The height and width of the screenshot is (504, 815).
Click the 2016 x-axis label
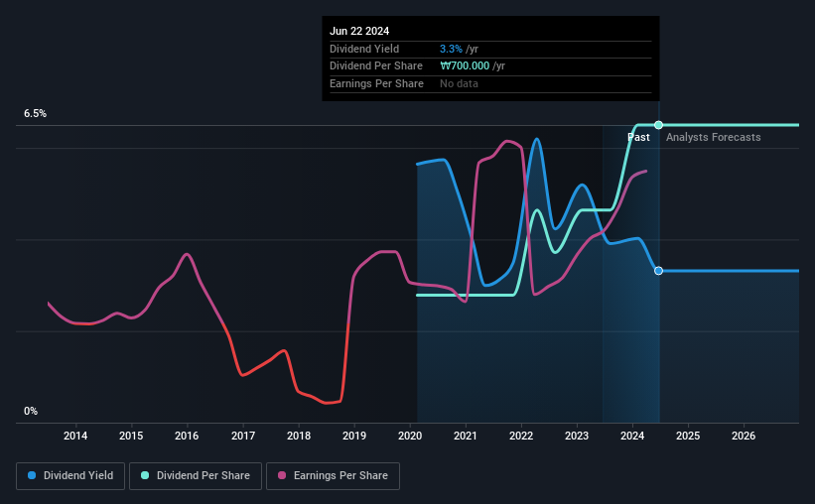[x=187, y=436]
